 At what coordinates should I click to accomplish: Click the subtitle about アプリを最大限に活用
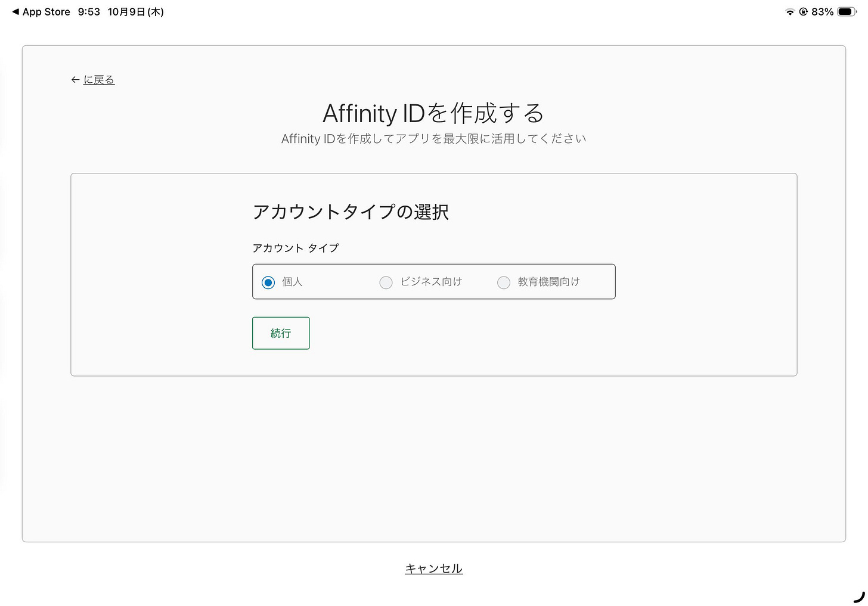tap(434, 139)
